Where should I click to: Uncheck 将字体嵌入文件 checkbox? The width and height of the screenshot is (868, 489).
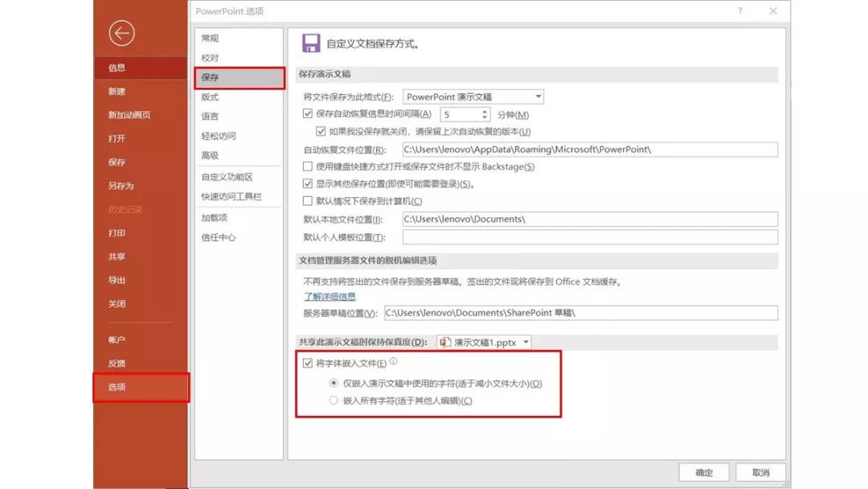click(307, 363)
